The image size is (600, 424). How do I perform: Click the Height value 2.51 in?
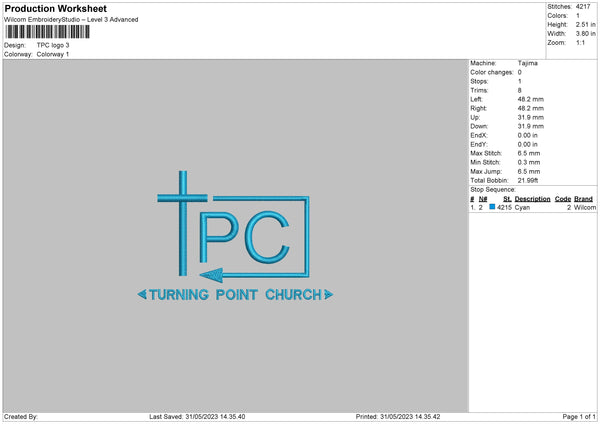(585, 24)
